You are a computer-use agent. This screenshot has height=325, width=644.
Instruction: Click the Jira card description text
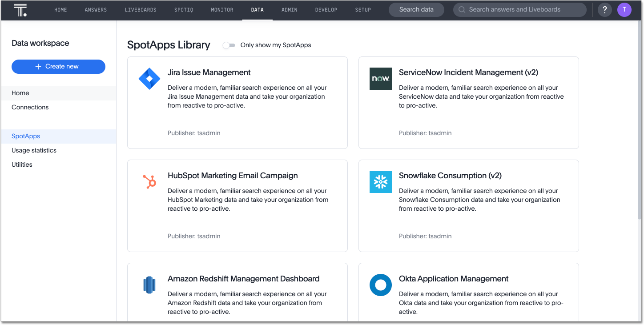[x=247, y=96]
